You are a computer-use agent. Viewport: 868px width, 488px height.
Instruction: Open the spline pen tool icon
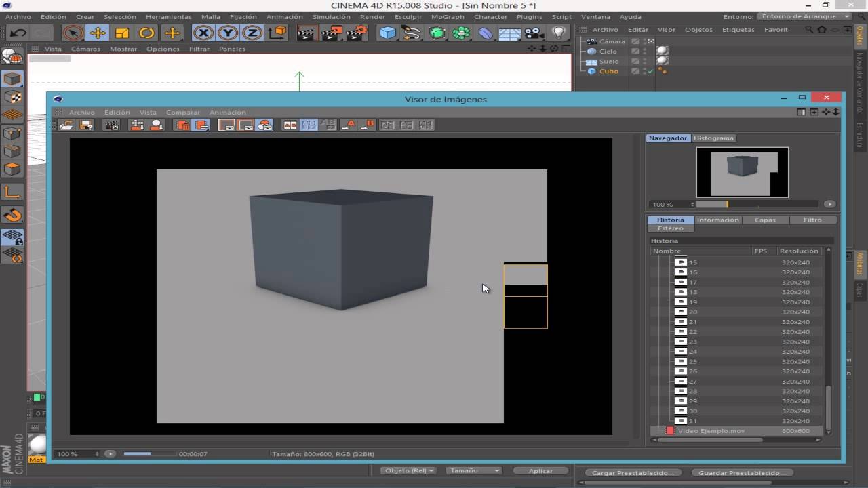pos(412,33)
